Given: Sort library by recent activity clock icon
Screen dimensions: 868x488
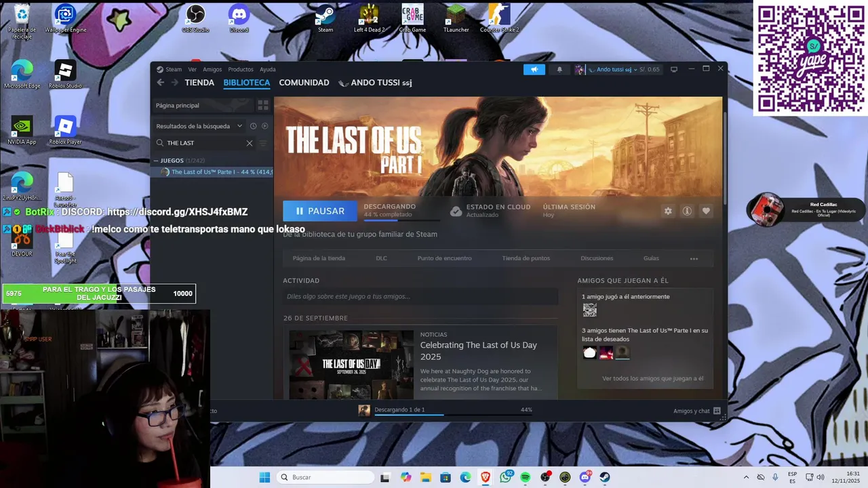Looking at the screenshot, I should tap(253, 126).
